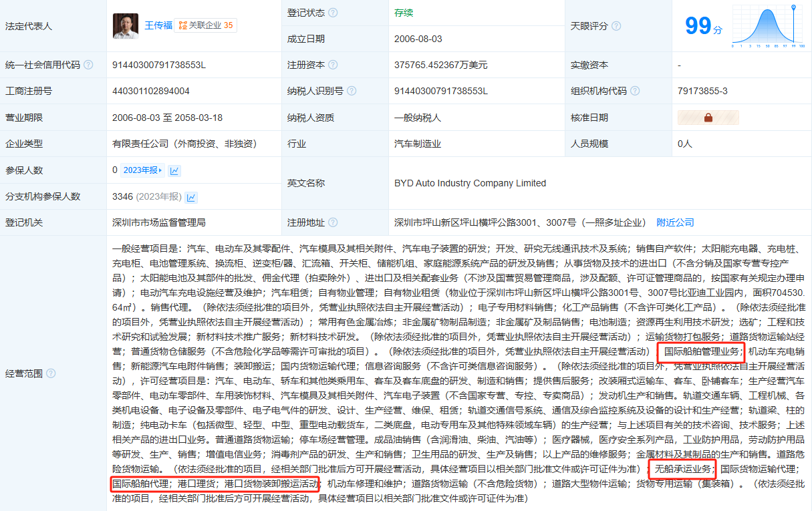Select the staff size value 0人
This screenshot has height=511, width=812.
tap(685, 144)
